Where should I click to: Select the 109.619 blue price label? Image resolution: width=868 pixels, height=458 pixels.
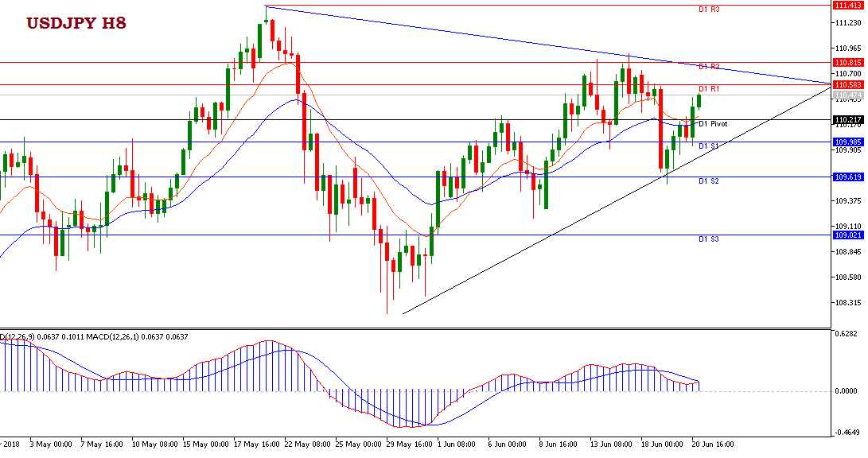pos(847,177)
